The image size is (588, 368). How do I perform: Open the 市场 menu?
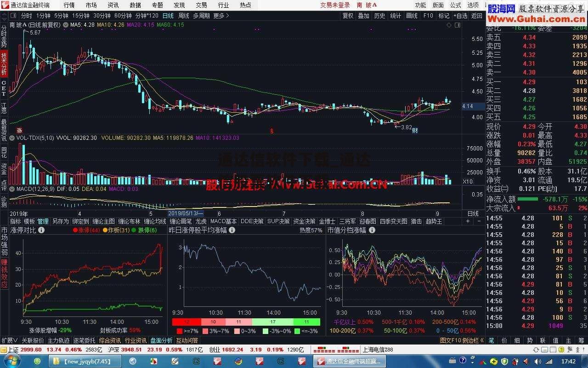[x=91, y=5]
